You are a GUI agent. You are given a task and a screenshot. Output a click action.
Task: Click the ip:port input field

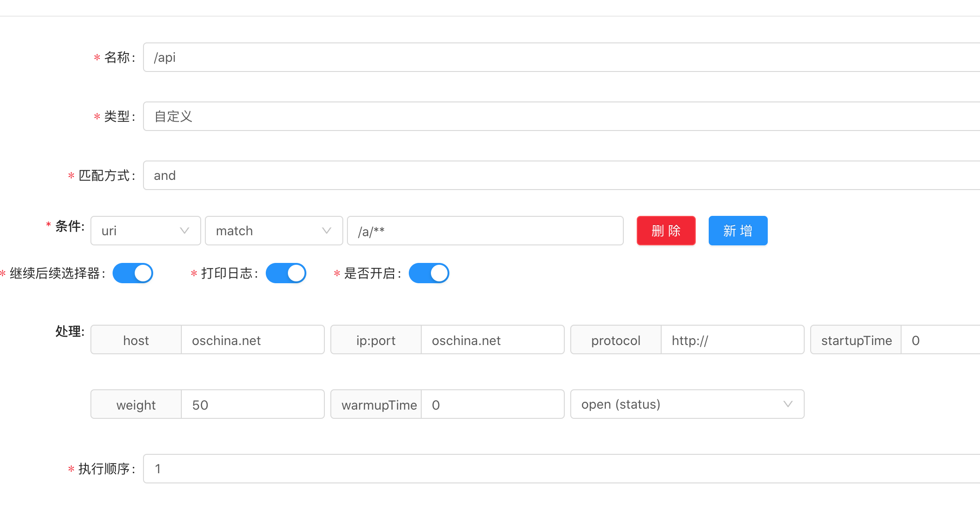coord(492,340)
